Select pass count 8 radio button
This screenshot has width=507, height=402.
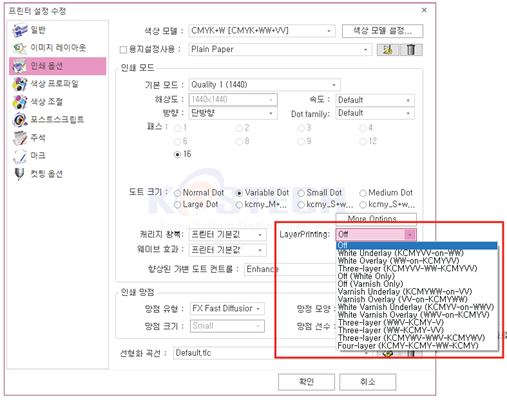click(239, 142)
